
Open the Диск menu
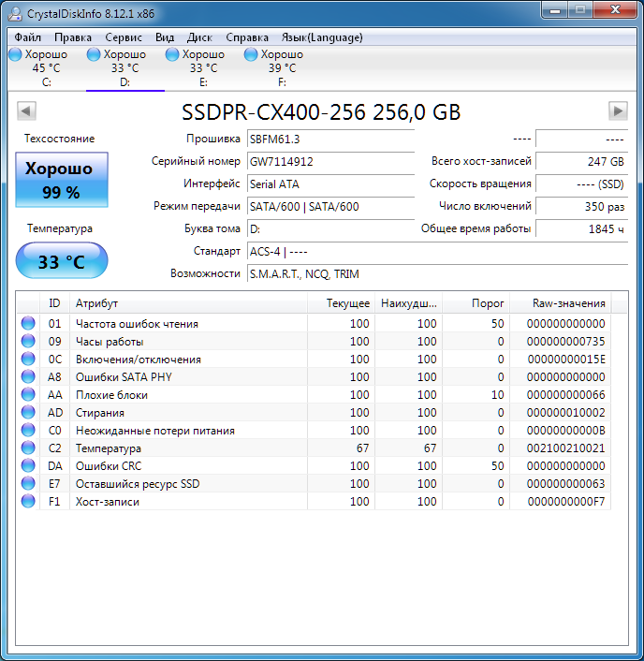(199, 37)
